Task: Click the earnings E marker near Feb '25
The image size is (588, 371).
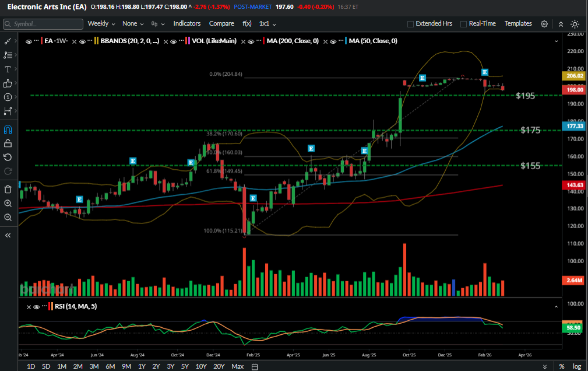Action: (253, 198)
